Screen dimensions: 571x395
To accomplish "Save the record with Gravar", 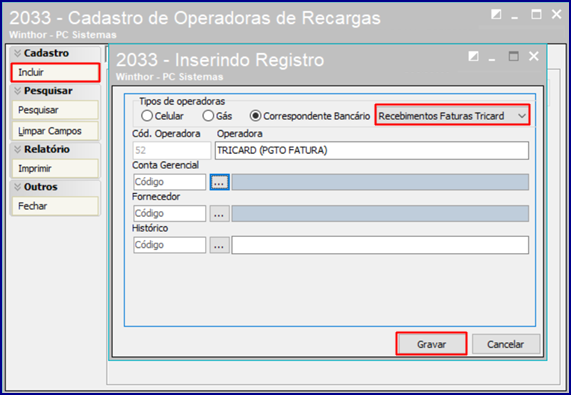I will (x=431, y=344).
